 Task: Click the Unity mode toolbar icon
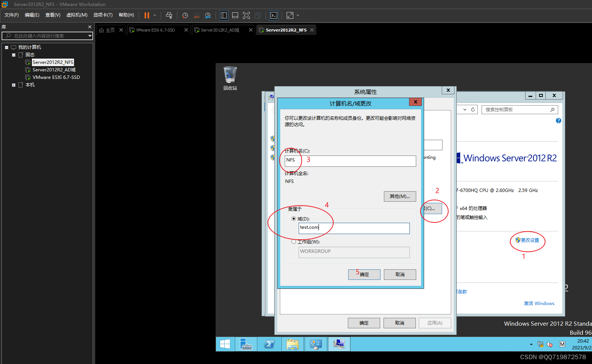258,15
